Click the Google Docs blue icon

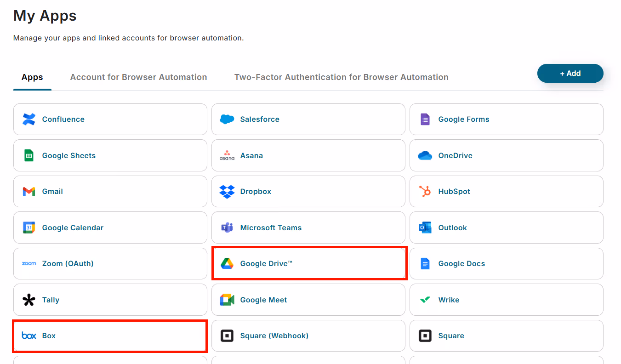pyautogui.click(x=425, y=263)
